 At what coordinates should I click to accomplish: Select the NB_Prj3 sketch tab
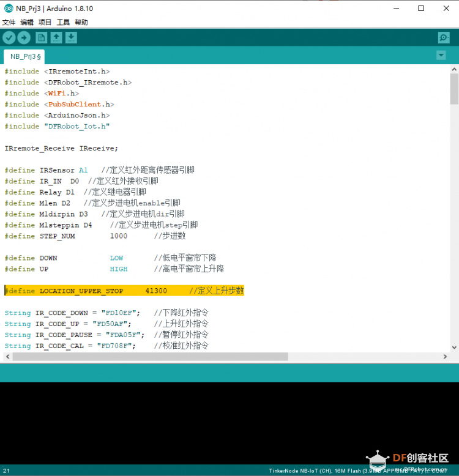point(24,56)
